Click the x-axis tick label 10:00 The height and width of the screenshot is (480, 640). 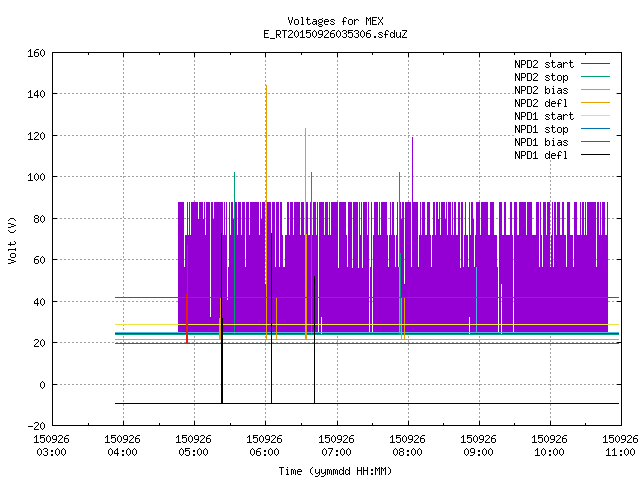pos(549,452)
